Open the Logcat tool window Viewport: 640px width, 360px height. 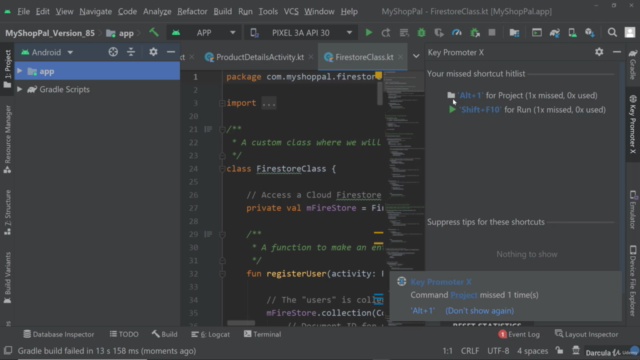211,334
